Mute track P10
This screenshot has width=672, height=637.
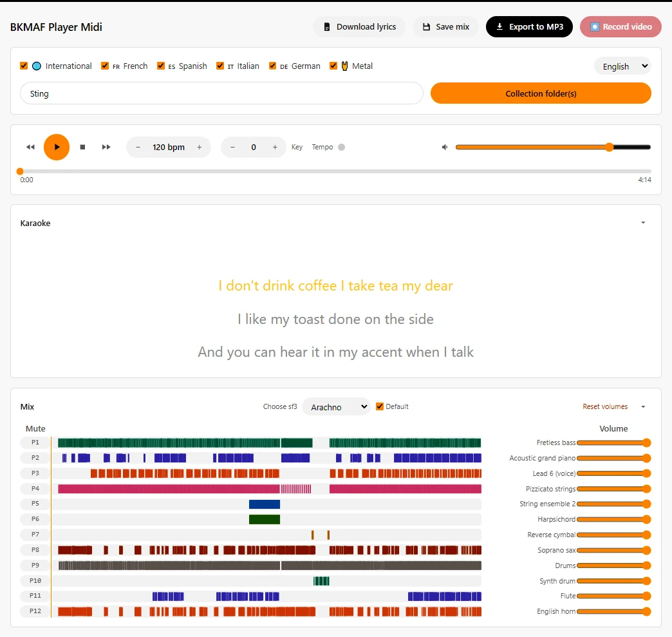click(35, 581)
